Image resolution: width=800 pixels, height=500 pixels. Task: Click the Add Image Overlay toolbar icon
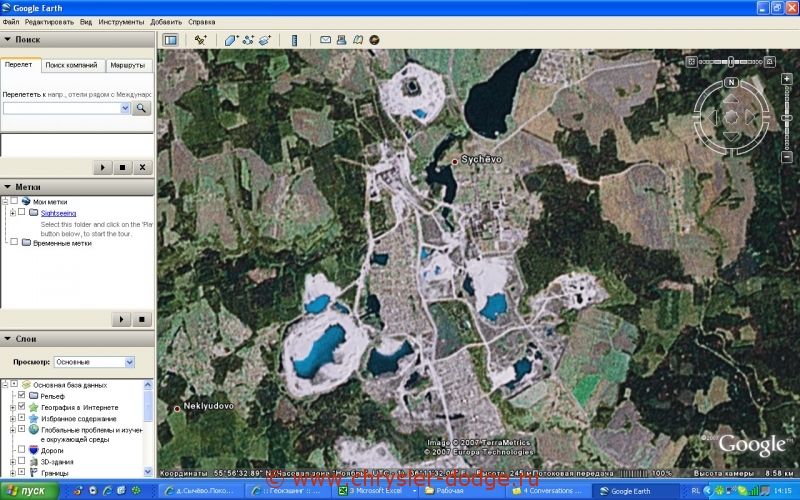click(x=265, y=40)
